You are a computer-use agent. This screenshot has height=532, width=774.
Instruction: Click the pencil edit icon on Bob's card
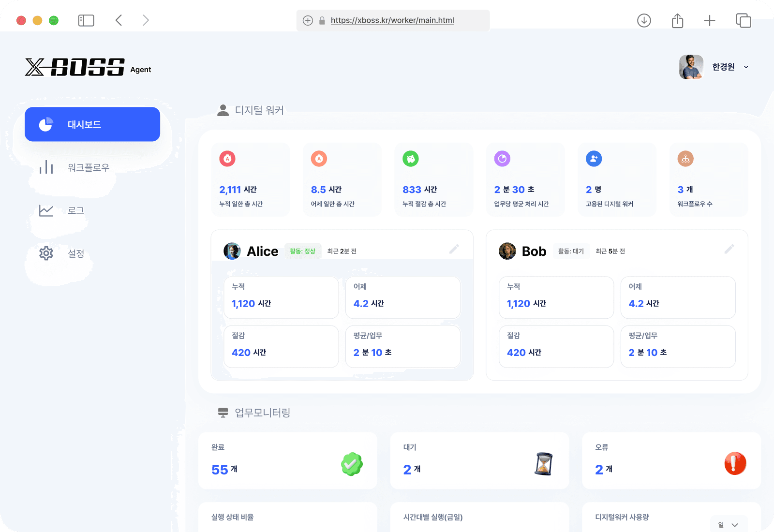(x=729, y=249)
